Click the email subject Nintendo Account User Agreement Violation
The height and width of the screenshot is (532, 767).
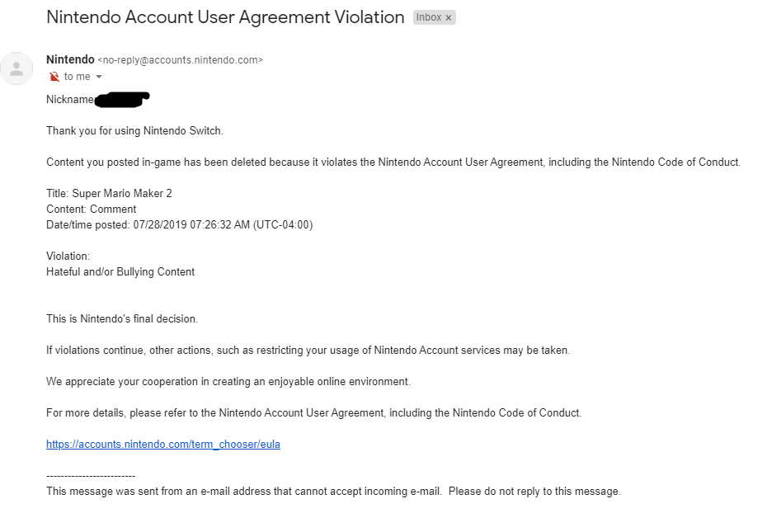(x=225, y=17)
